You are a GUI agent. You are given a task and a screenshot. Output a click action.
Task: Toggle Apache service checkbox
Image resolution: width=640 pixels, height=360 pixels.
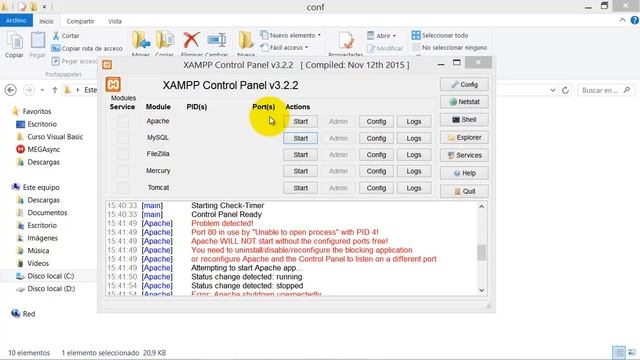pyautogui.click(x=123, y=121)
